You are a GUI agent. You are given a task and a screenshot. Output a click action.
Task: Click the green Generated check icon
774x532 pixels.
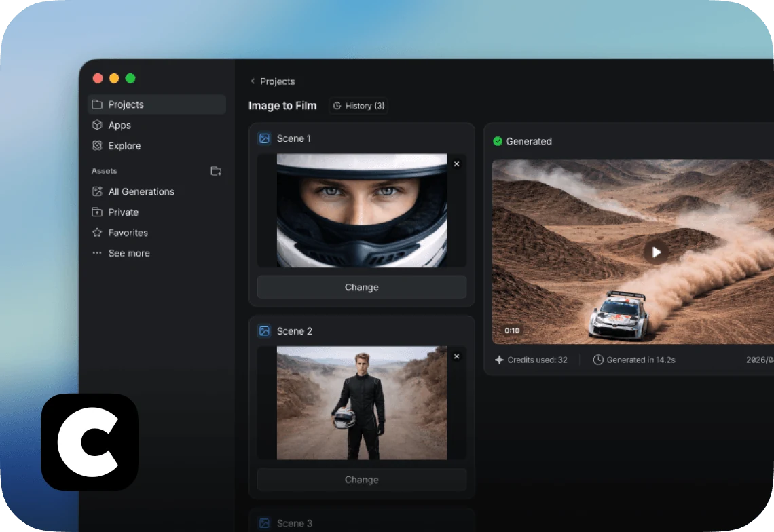(x=498, y=141)
